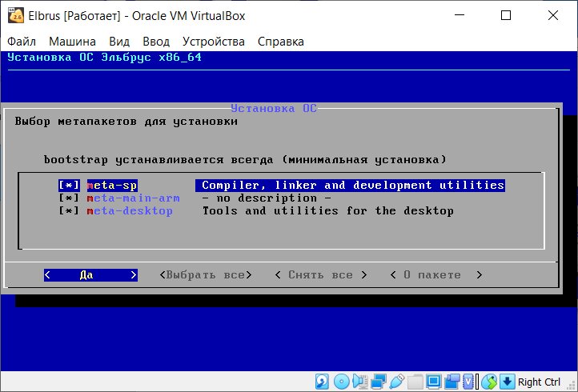
Task: Click the '- no description -' text
Action: pyautogui.click(x=267, y=198)
